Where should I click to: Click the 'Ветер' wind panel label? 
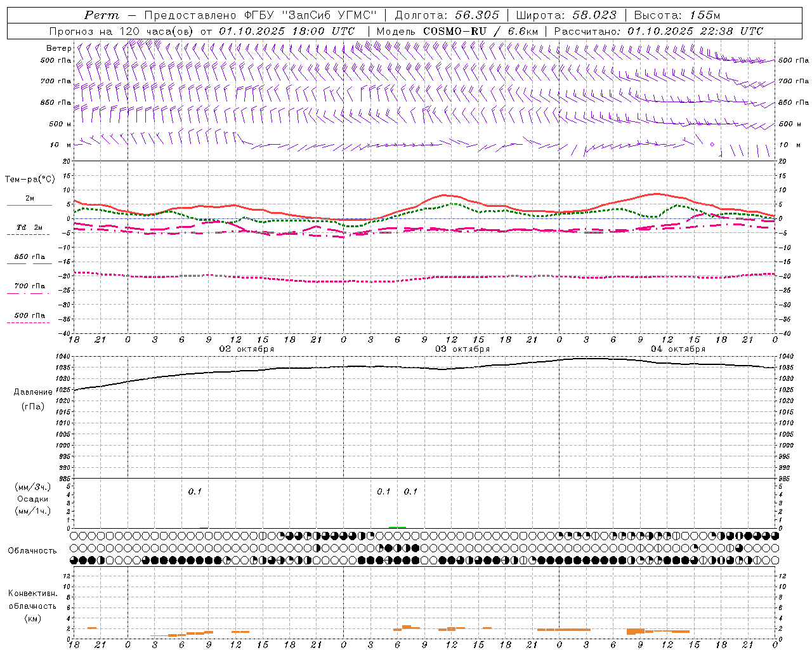59,48
